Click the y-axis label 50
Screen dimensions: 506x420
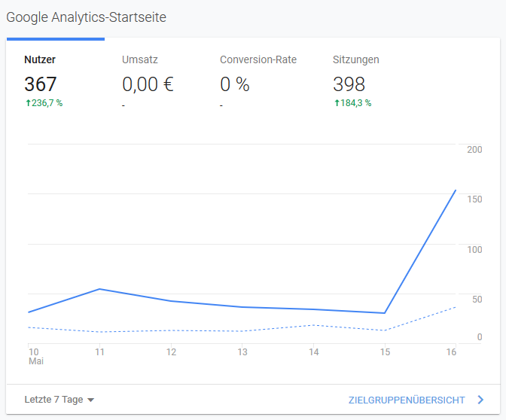(477, 300)
